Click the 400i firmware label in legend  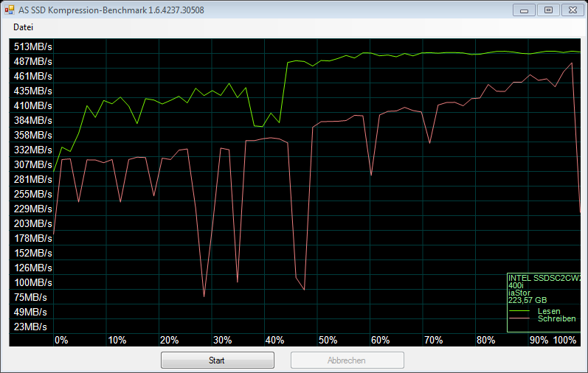[516, 285]
